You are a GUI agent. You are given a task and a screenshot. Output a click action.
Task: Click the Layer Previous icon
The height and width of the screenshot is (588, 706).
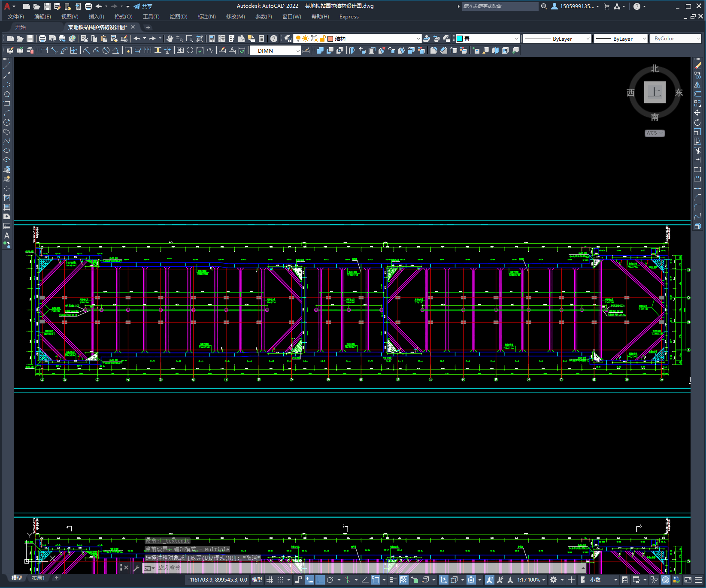click(x=436, y=39)
